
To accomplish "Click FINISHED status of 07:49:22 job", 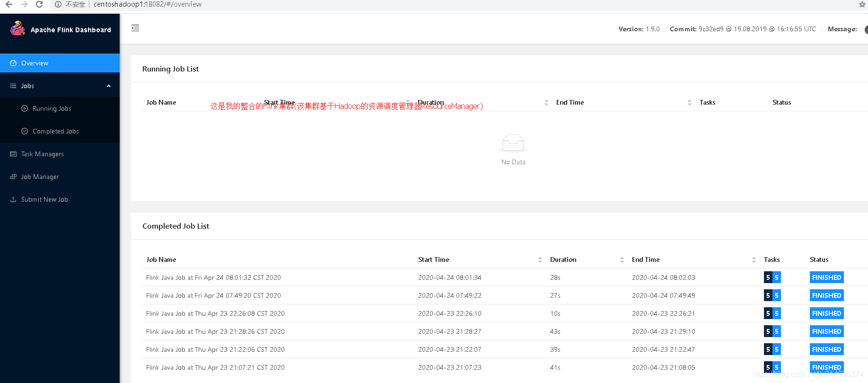I will [x=826, y=295].
